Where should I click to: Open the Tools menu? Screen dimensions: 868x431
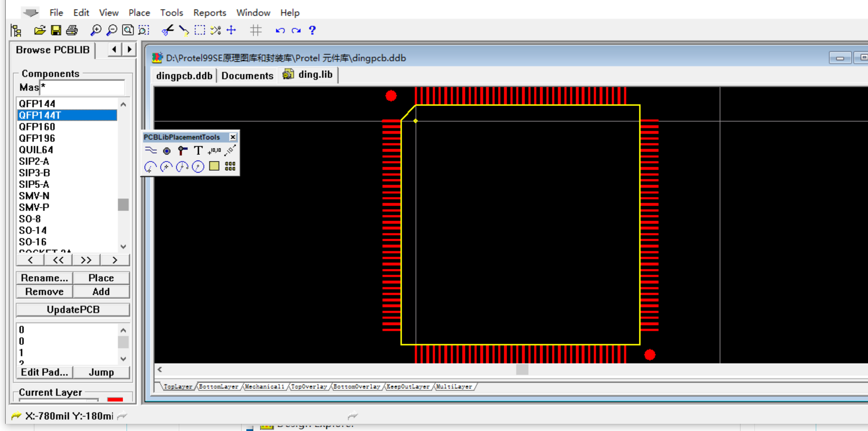tap(172, 13)
